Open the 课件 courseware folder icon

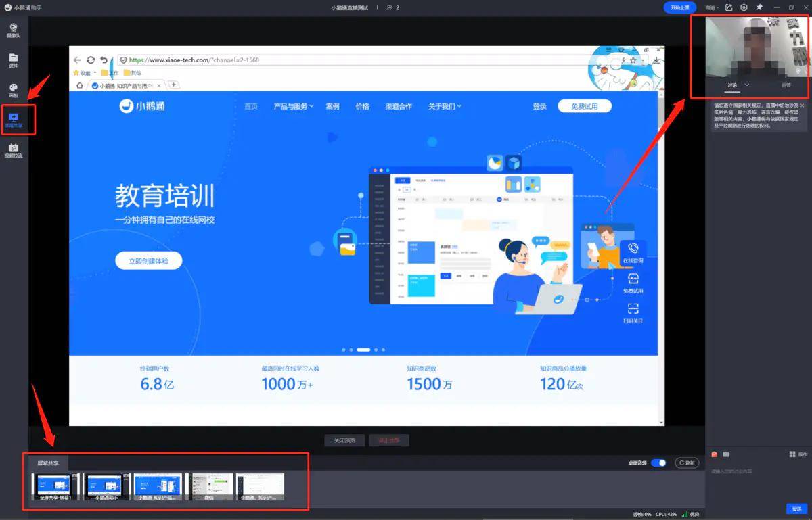click(x=13, y=60)
